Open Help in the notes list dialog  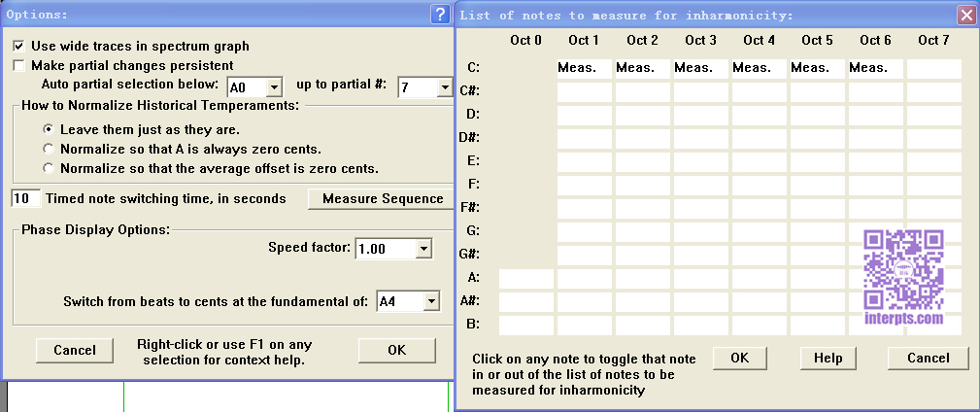click(828, 358)
